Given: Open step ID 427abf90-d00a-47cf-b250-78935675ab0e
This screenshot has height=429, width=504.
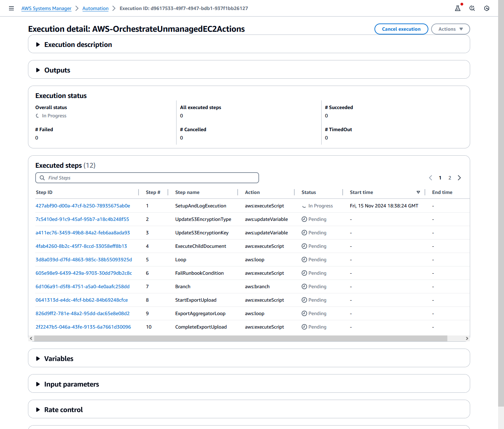Looking at the screenshot, I should 83,206.
